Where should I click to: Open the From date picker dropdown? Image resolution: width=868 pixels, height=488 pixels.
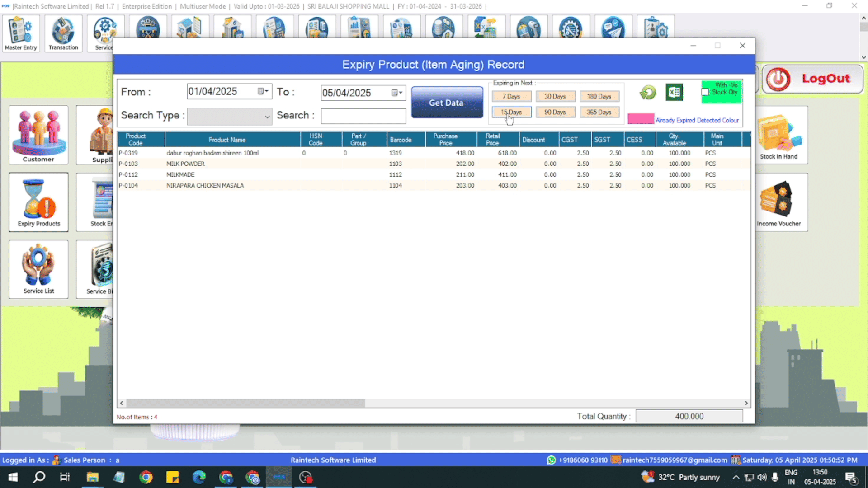click(x=263, y=91)
